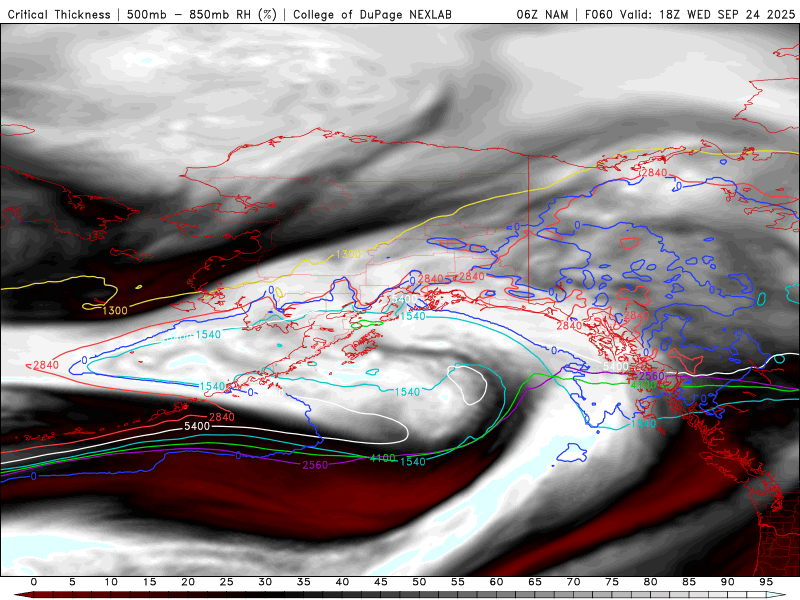Click the "F060 Valid: 18Z WED SEP 24 2025" text
Screen dimensions: 800x600
[690, 15]
